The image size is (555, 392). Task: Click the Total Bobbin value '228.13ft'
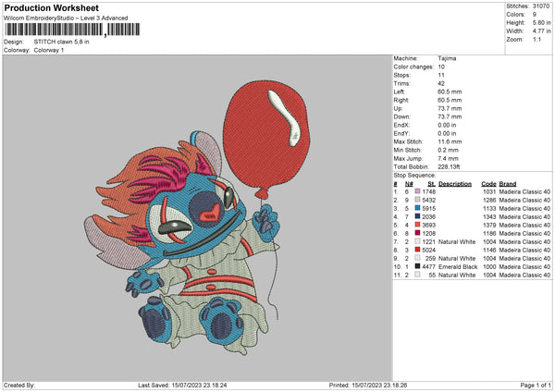[x=449, y=166]
